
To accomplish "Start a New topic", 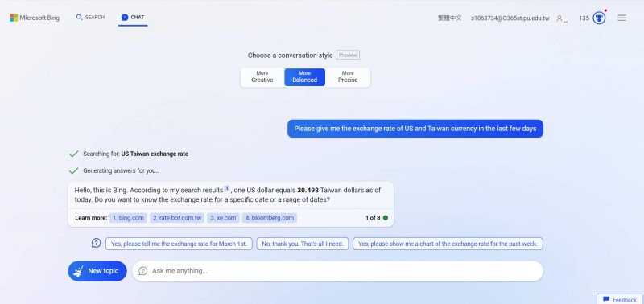I will pos(97,271).
